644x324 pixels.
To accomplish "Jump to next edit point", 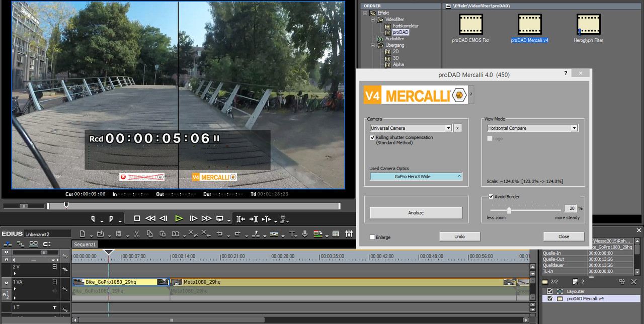I will pyautogui.click(x=254, y=219).
